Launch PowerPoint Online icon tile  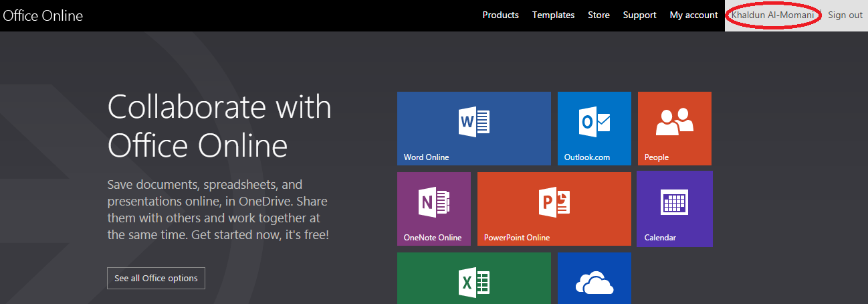(x=554, y=202)
